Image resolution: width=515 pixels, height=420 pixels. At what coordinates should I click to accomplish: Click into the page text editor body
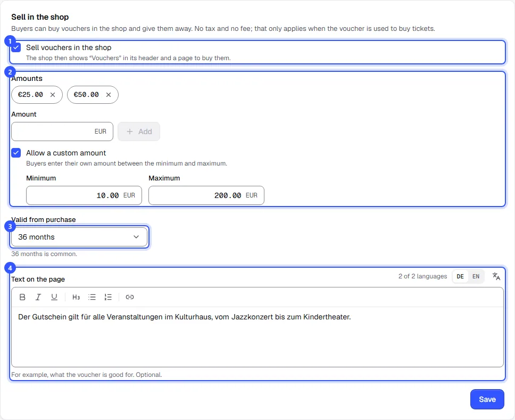(257, 337)
